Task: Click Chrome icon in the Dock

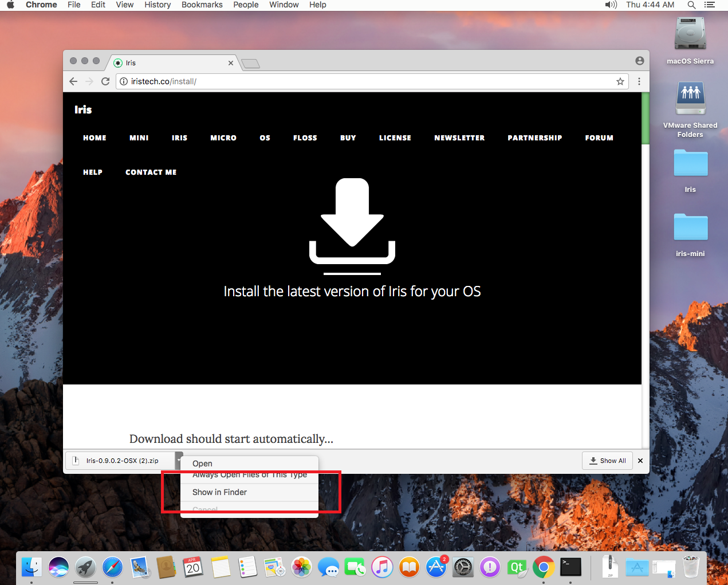Action: click(544, 567)
